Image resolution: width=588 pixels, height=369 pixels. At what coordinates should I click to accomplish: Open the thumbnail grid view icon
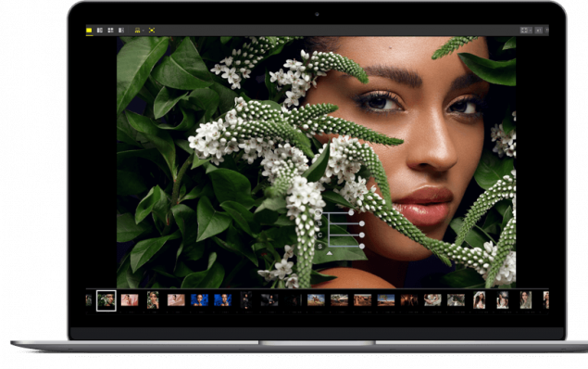[x=110, y=30]
